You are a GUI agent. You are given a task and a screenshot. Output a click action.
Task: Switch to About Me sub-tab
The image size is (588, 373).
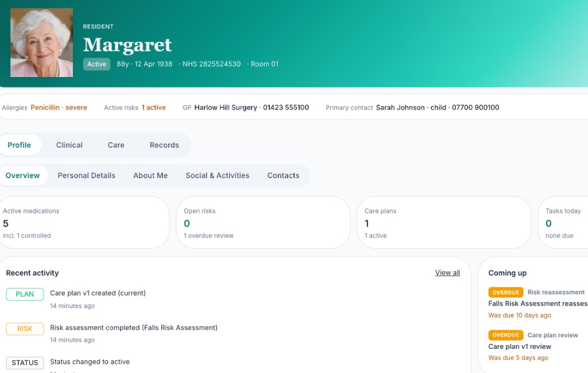coord(150,176)
